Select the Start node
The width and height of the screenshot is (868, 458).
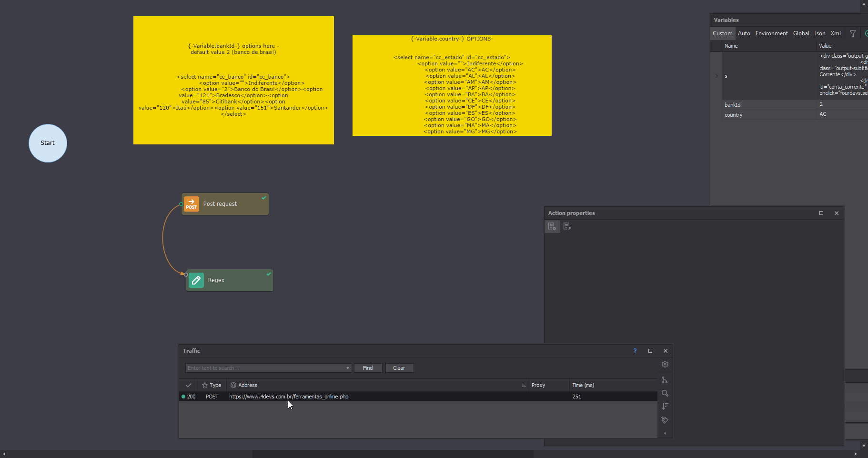pos(48,143)
